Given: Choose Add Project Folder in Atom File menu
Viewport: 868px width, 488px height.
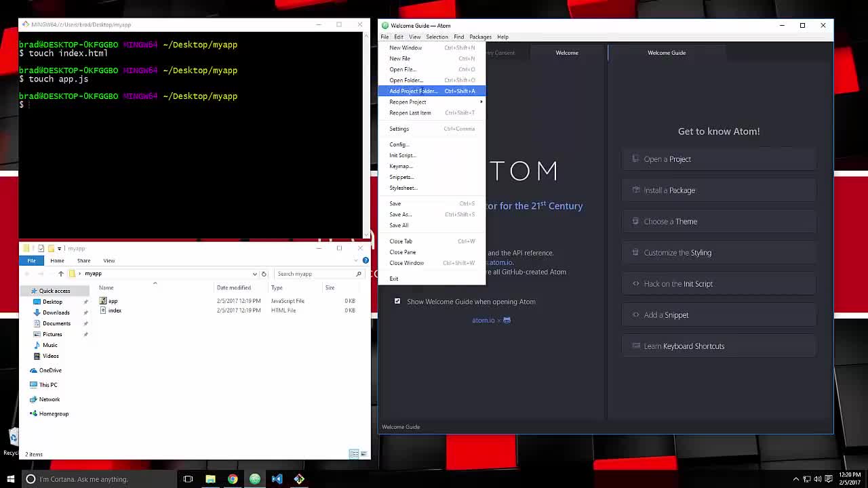Looking at the screenshot, I should [x=432, y=91].
